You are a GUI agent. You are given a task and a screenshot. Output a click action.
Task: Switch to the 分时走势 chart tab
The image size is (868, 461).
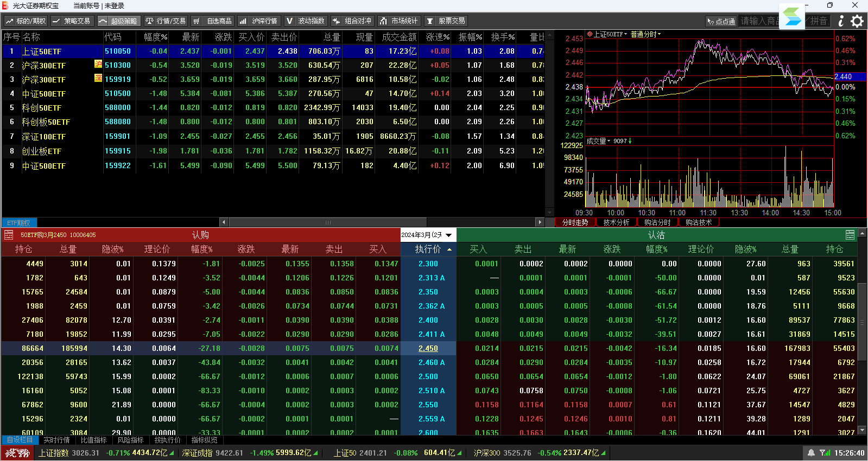[x=575, y=222]
